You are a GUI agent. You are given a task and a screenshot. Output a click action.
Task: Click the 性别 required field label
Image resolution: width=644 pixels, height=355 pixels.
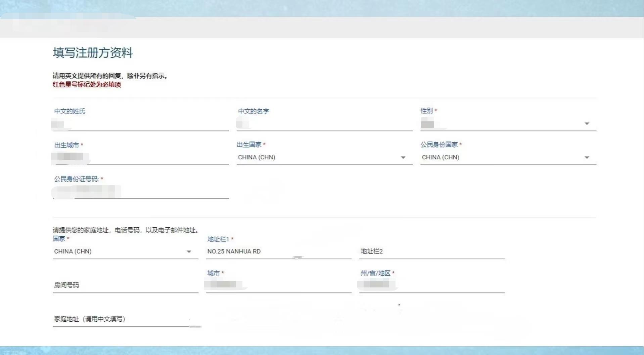coord(427,110)
